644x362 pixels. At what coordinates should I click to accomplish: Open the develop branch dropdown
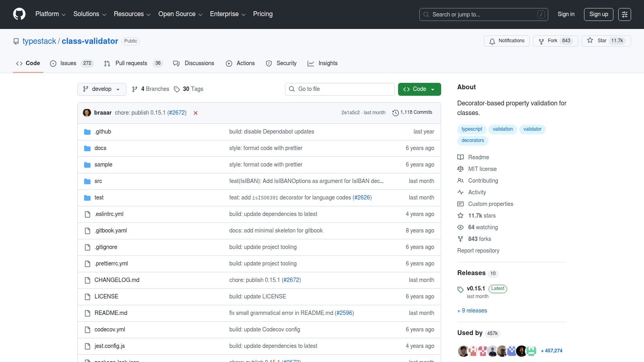[x=101, y=89]
